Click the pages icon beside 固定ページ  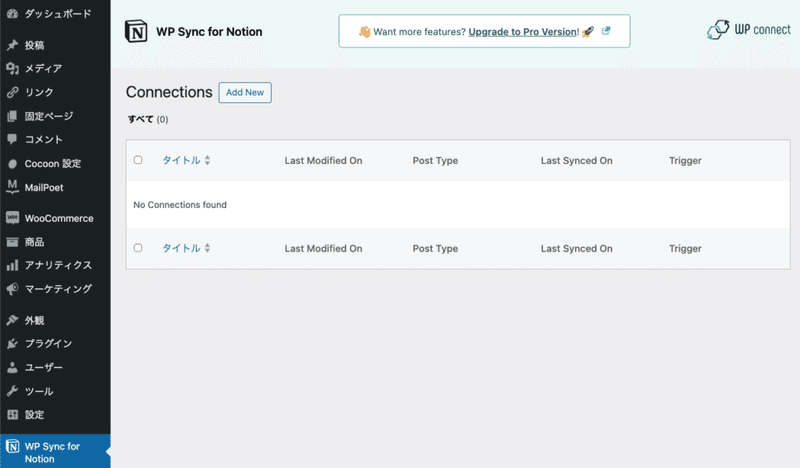(x=12, y=116)
